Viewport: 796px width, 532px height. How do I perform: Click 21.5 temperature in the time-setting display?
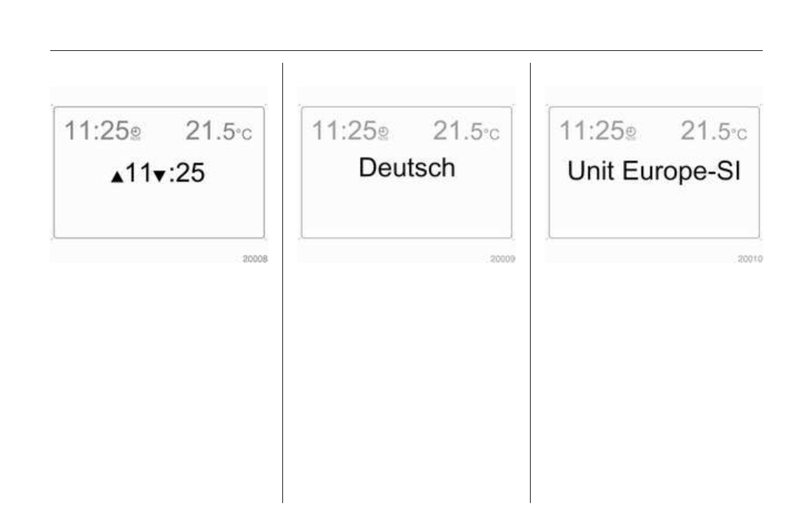209,131
